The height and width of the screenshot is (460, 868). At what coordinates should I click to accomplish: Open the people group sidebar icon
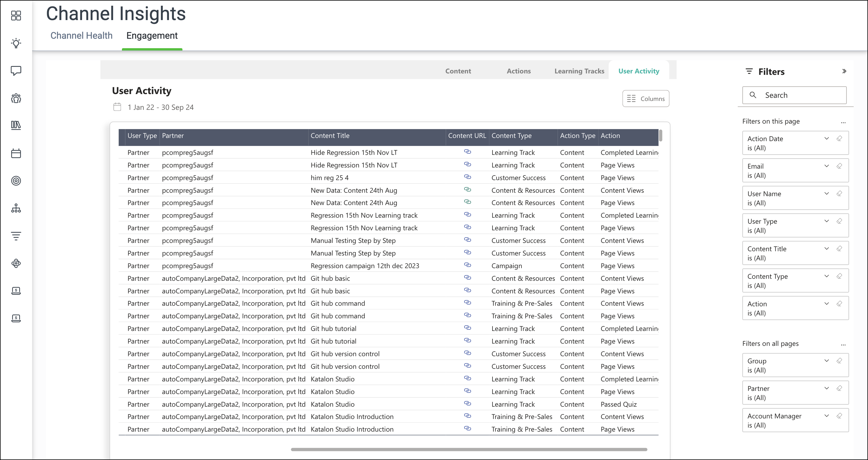(16, 98)
